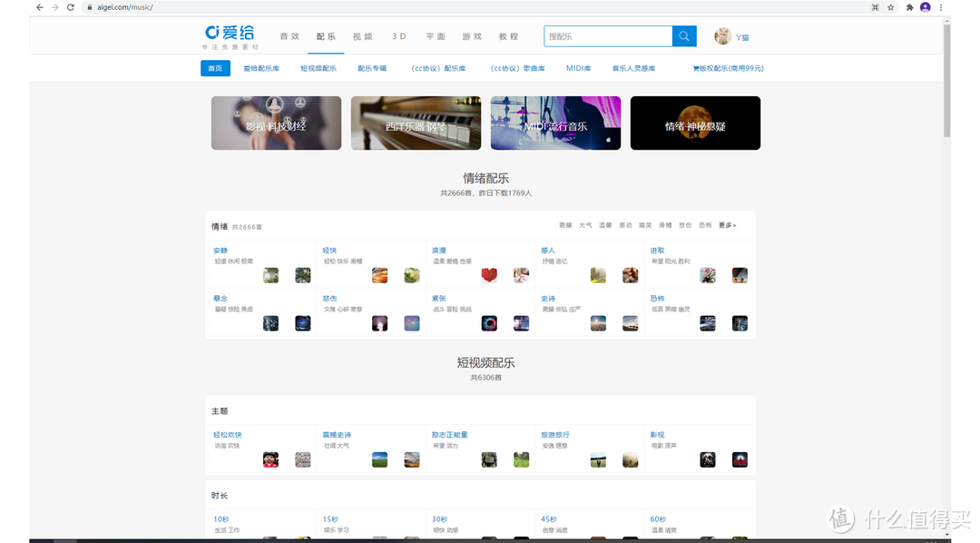Click the browser forward arrow
Viewport: 980px width, 543px height.
[x=55, y=7]
